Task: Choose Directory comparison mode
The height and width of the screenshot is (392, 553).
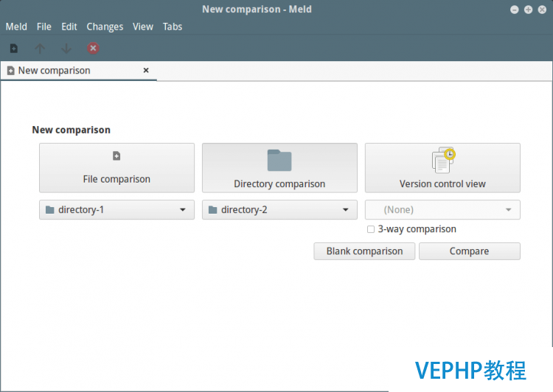Action: (x=279, y=168)
